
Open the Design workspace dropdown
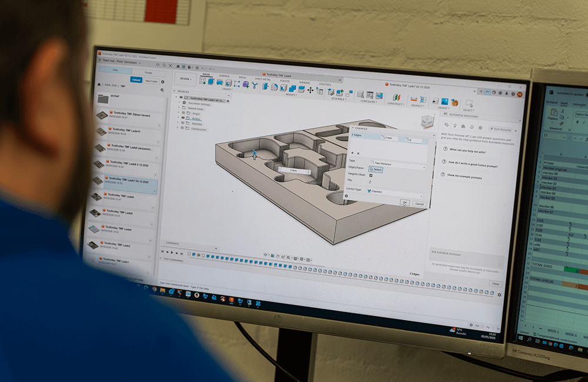click(185, 79)
